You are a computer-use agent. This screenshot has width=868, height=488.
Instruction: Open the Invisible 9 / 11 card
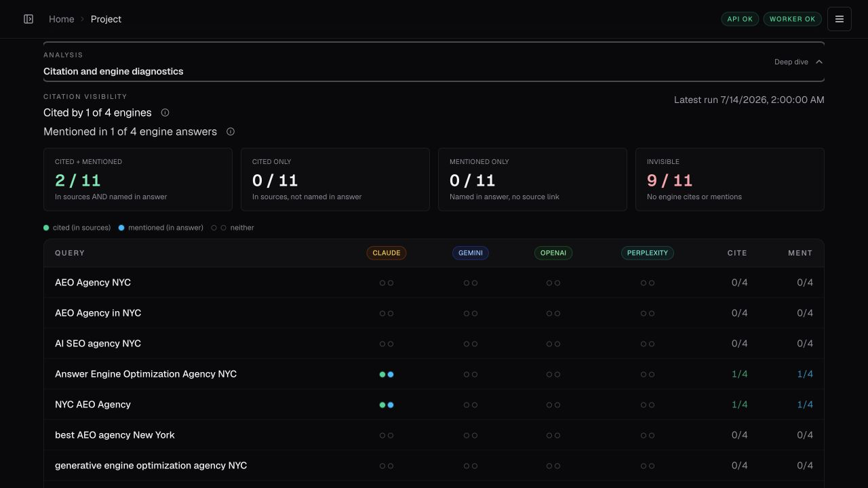(x=730, y=180)
